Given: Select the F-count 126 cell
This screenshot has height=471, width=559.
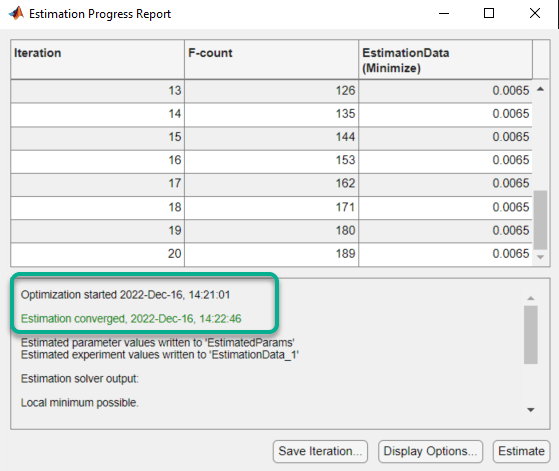Looking at the screenshot, I should [271, 91].
